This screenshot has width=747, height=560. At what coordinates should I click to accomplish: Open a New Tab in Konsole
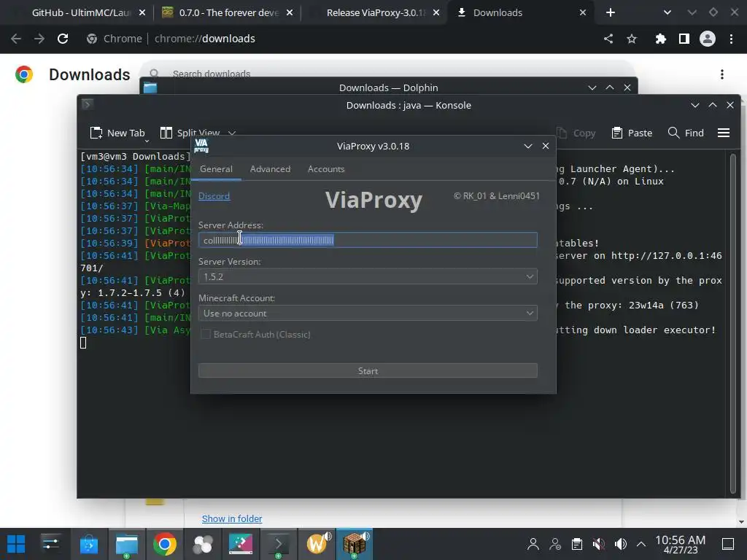[x=117, y=133]
